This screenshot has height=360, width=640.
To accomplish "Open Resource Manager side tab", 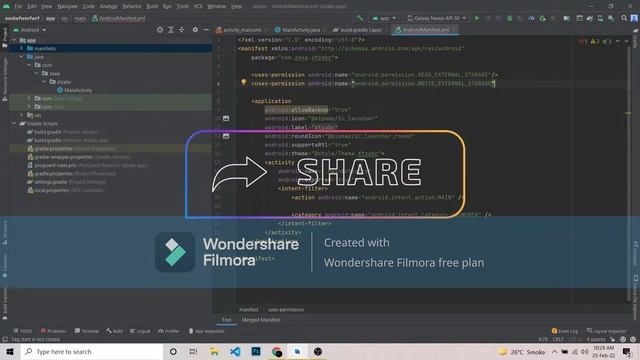I will click(5, 80).
